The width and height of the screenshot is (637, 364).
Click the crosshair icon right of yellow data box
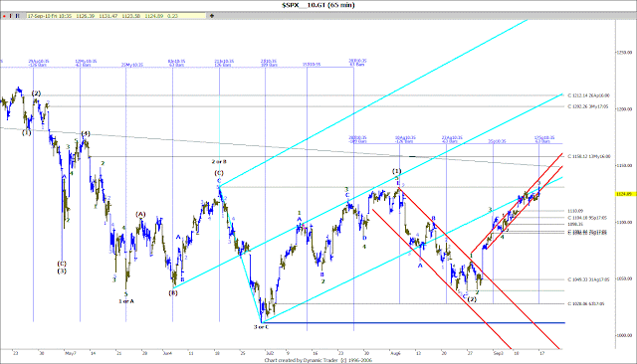212,16
